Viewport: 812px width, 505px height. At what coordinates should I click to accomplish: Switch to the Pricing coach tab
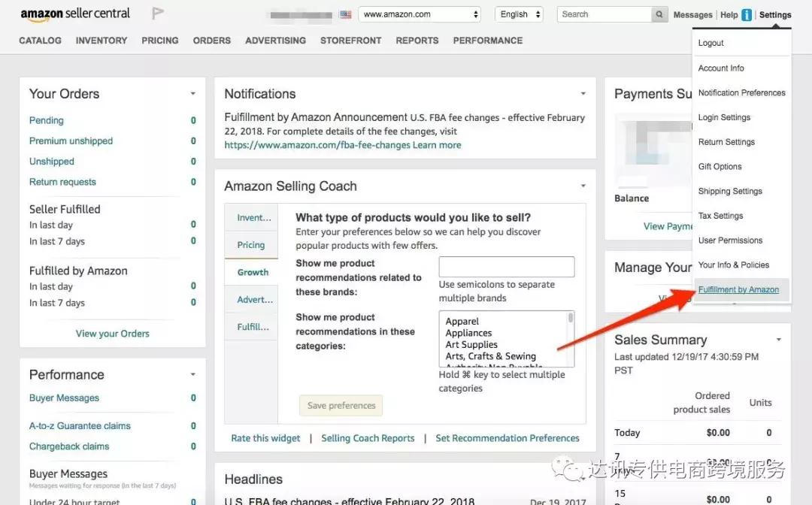tap(251, 245)
